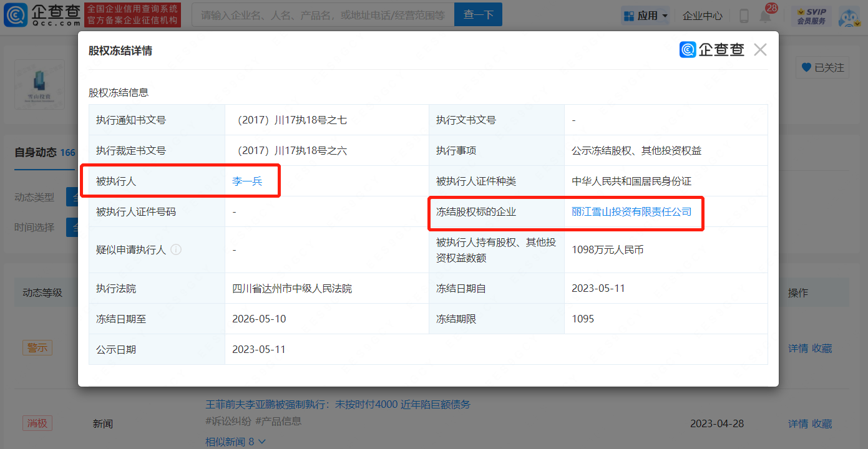Click 收藏 in the 警示 row
The image size is (868, 449).
[x=822, y=349]
